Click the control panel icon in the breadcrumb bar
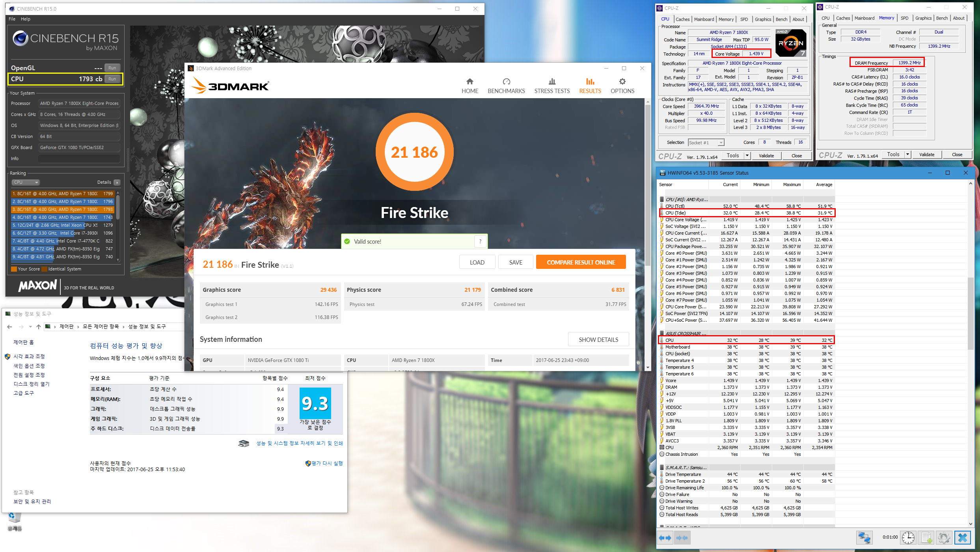This screenshot has height=552, width=980. 48,326
